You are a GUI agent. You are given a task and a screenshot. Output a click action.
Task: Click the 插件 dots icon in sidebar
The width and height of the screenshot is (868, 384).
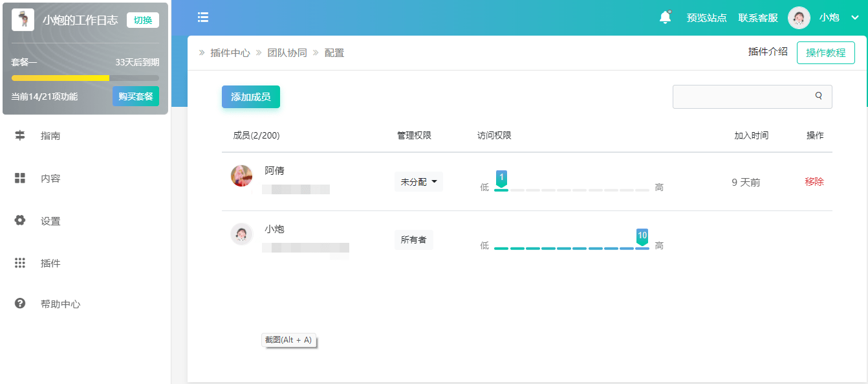[20, 263]
